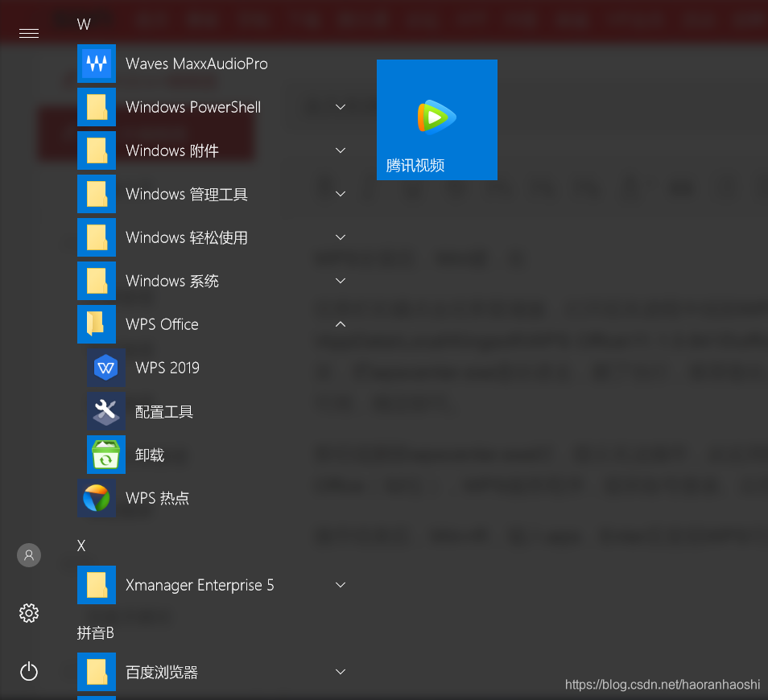Click the WPS Office open folder icon
This screenshot has width=768, height=700.
(97, 324)
